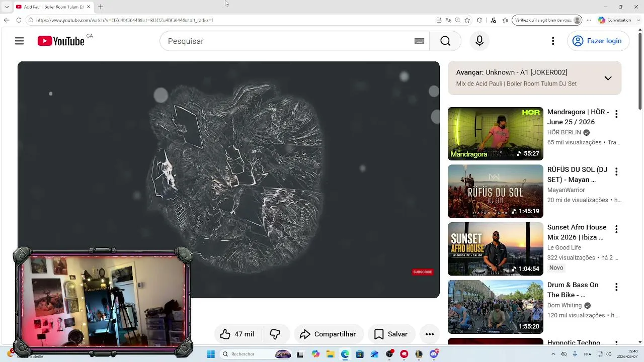The width and height of the screenshot is (644, 362).
Task: Open File Explorer from the taskbar
Action: pos(331,354)
